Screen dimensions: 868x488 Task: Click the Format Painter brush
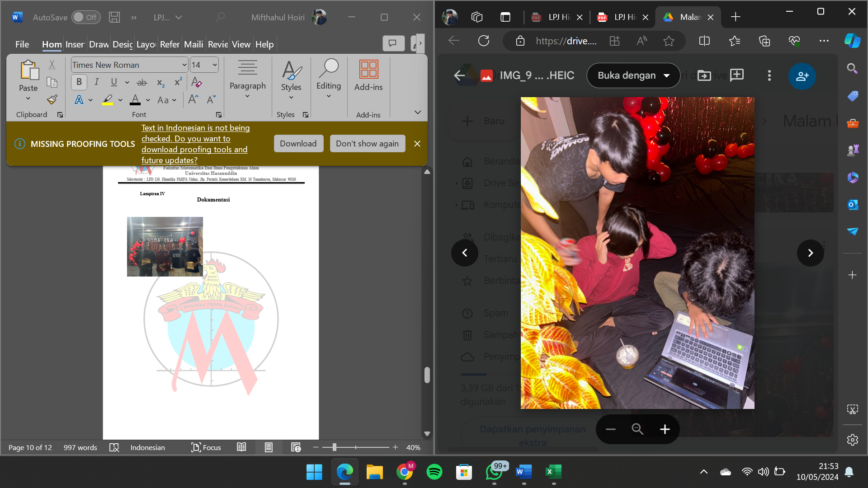pos(52,99)
